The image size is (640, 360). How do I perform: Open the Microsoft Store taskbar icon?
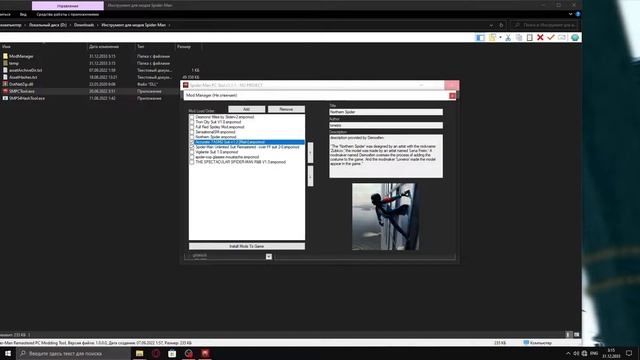pyautogui.click(x=172, y=353)
